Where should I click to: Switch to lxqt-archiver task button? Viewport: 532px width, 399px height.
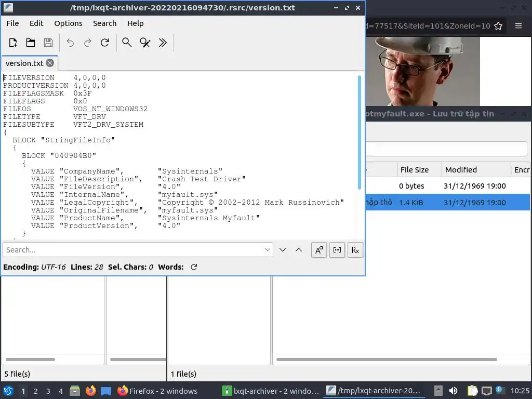pyautogui.click(x=270, y=391)
